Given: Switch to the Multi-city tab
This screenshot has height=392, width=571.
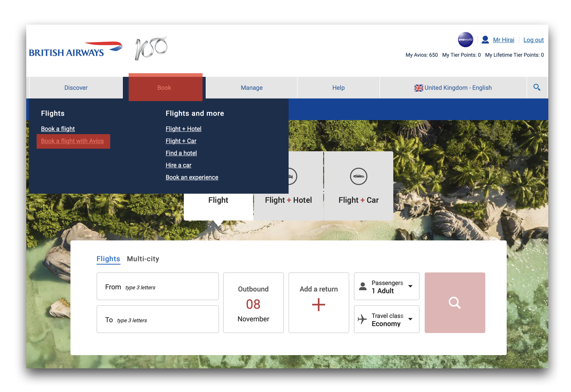Looking at the screenshot, I should coord(143,259).
